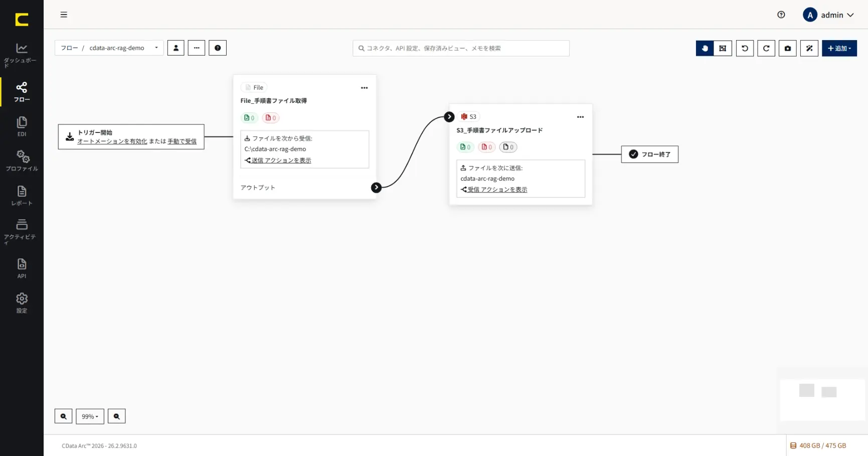Go to the Flow sidebar section

pyautogui.click(x=22, y=92)
